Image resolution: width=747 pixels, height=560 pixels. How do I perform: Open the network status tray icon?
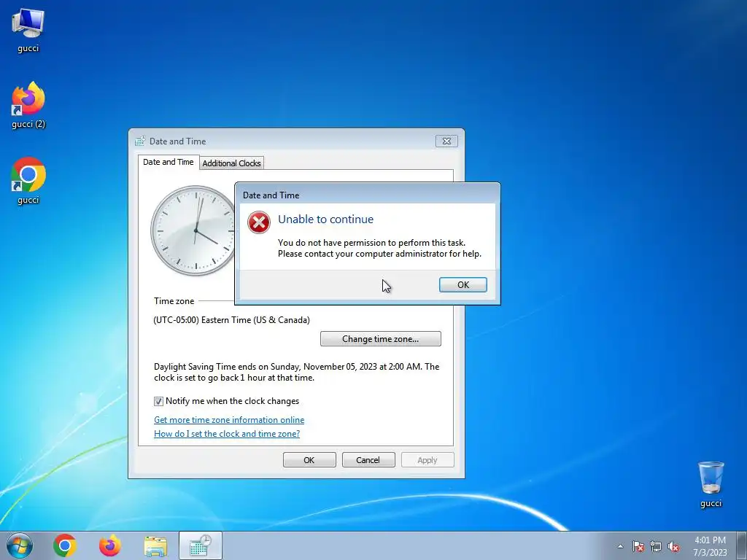click(656, 546)
